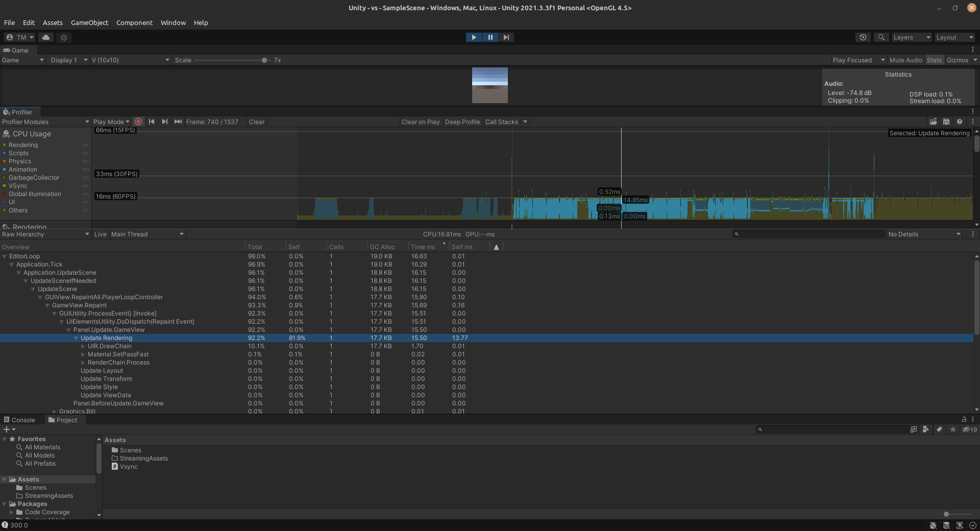Toggle Clear on Play
The image size is (980, 531).
tap(420, 122)
